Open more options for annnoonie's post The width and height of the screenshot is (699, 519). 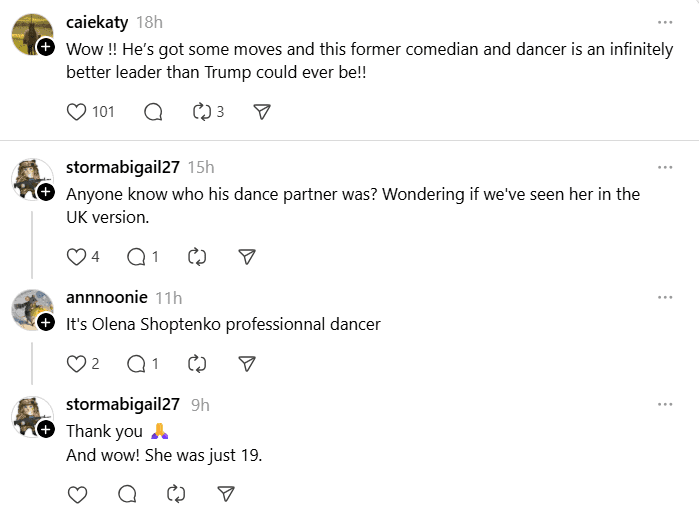tap(665, 298)
